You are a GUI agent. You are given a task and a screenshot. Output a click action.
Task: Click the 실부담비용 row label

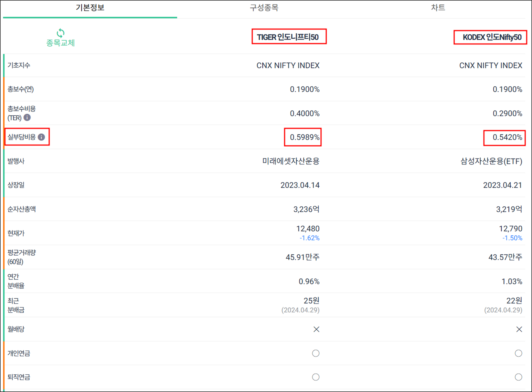point(22,137)
